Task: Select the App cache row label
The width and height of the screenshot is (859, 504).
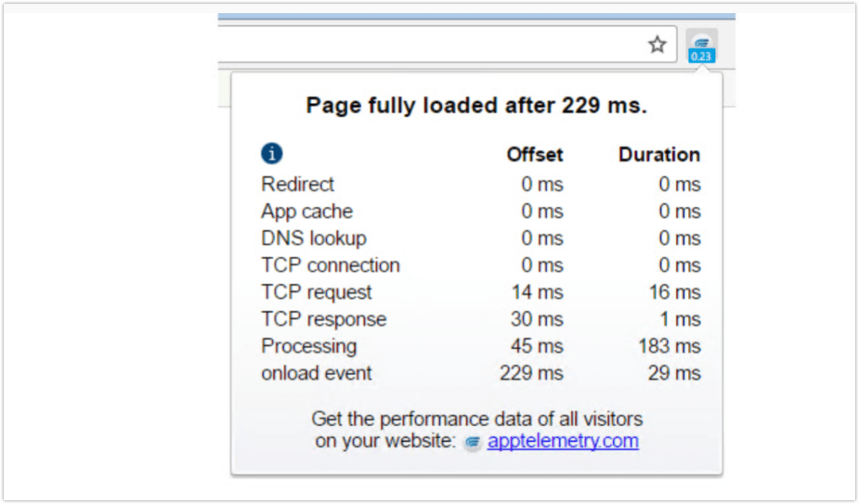Action: pos(306,211)
